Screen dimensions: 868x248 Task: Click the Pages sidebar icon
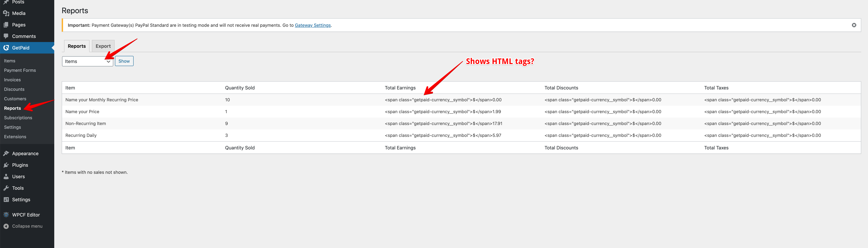[6, 25]
